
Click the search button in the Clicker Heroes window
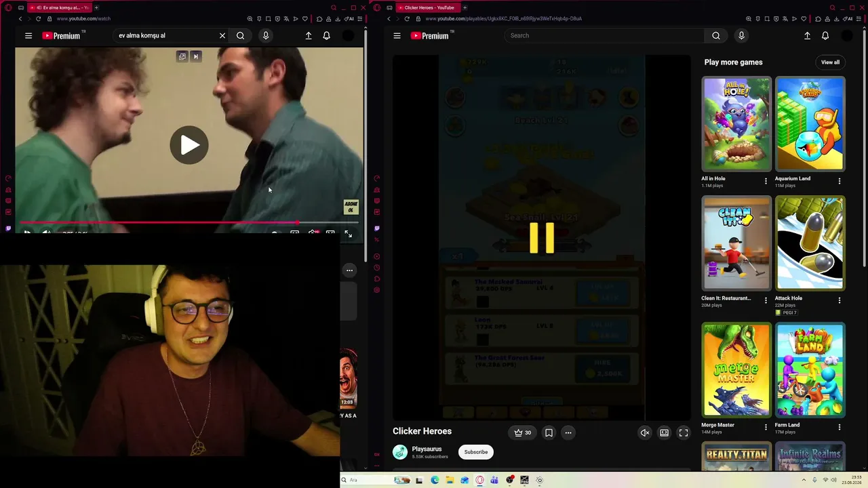tap(716, 36)
